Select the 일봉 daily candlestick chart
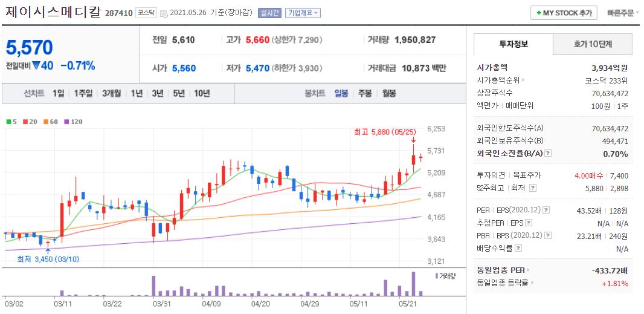Viewport: 644px width, 314px height. [x=341, y=93]
